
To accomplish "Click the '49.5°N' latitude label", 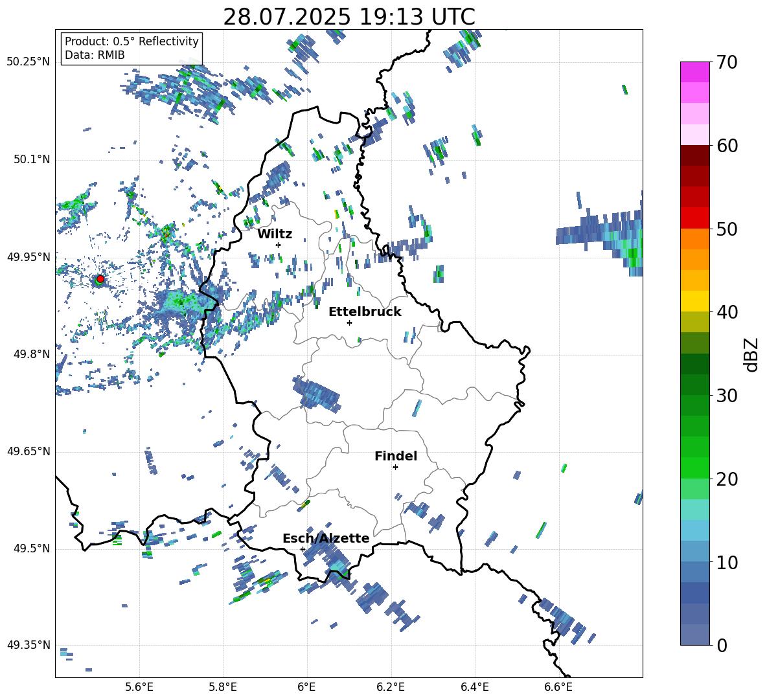I will (x=32, y=548).
